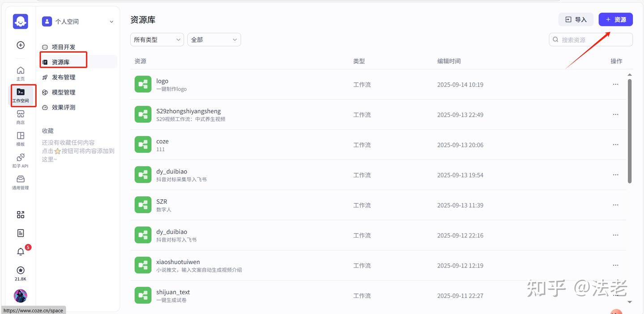This screenshot has width=644, height=314.
Task: Click the Coze logo icon
Action: point(21,21)
